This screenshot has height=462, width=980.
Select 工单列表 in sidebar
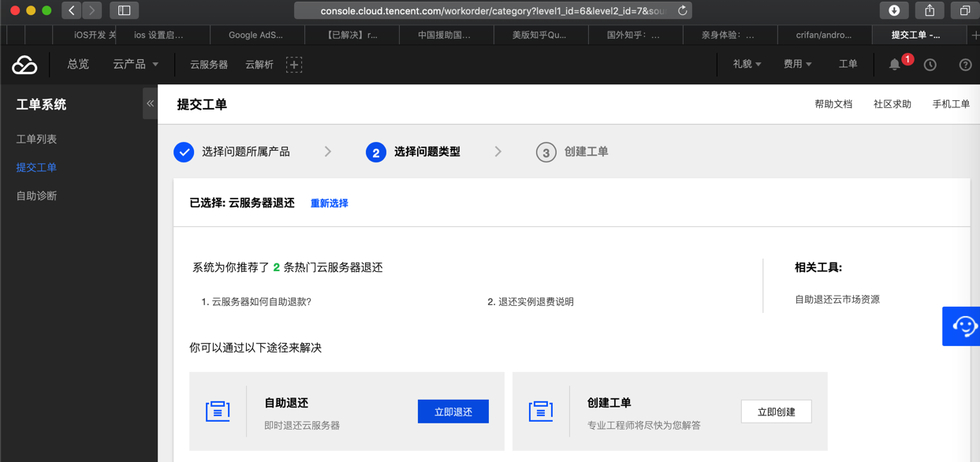click(x=36, y=139)
